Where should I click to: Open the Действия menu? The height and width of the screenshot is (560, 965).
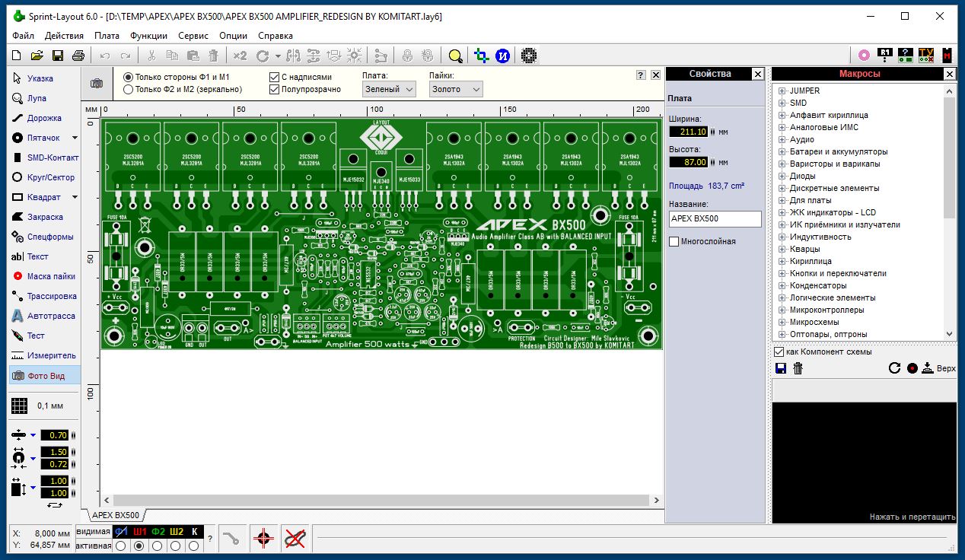tap(64, 35)
